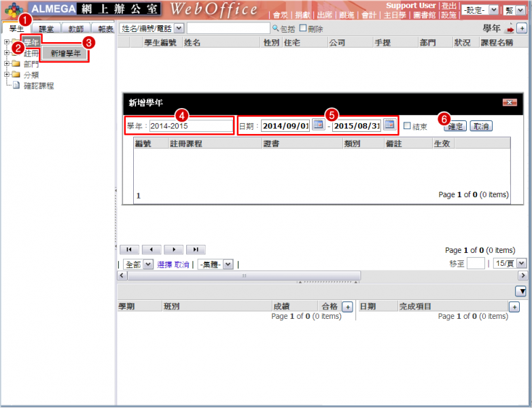This screenshot has width=532, height=408.
Task: Close the 新增學年 dialog
Action: (x=510, y=102)
